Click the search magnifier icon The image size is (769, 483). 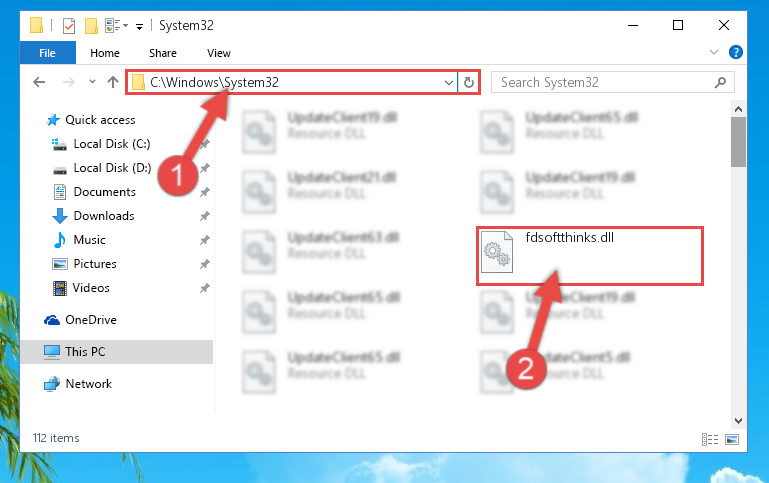tap(720, 82)
